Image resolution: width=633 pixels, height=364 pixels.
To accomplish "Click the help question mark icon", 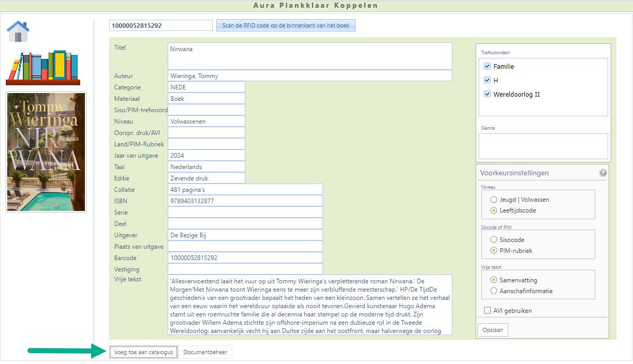I will coord(603,173).
